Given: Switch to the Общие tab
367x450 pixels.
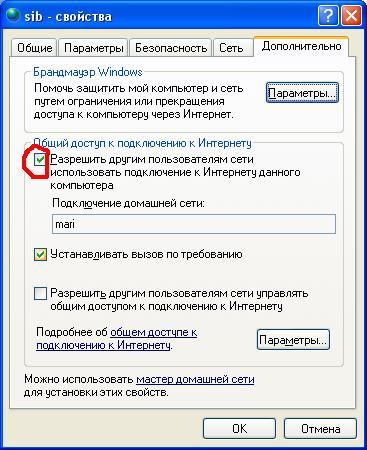Looking at the screenshot, I should pyautogui.click(x=34, y=48).
